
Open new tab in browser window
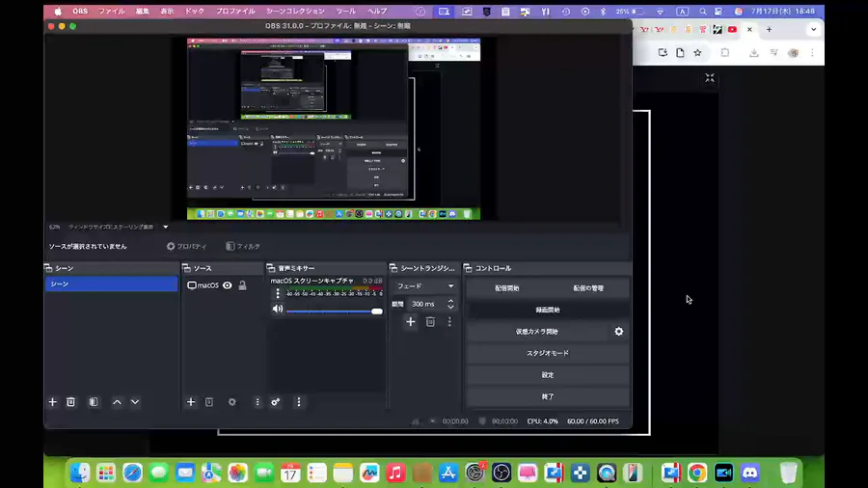tap(769, 29)
